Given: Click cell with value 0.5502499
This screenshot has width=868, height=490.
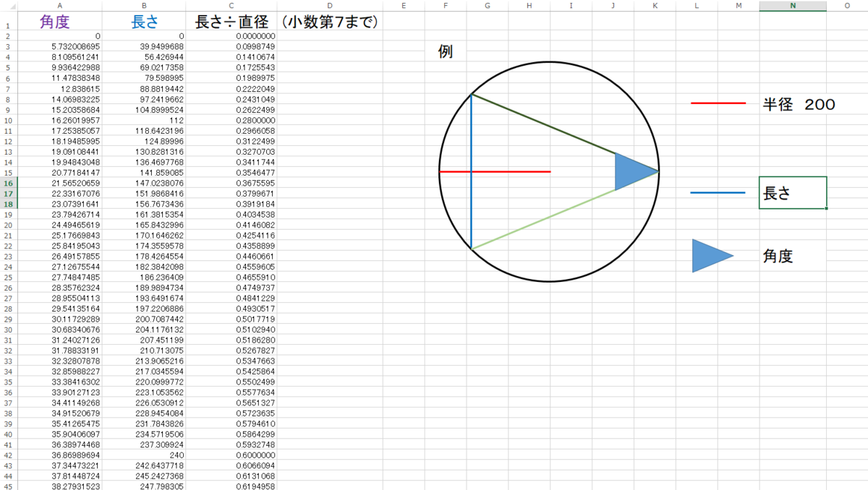Looking at the screenshot, I should (x=231, y=382).
